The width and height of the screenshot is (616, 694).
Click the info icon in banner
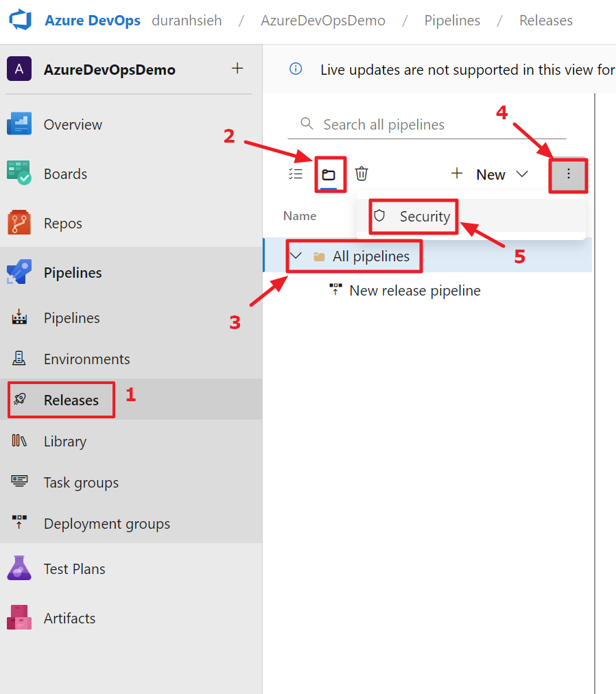[x=296, y=69]
